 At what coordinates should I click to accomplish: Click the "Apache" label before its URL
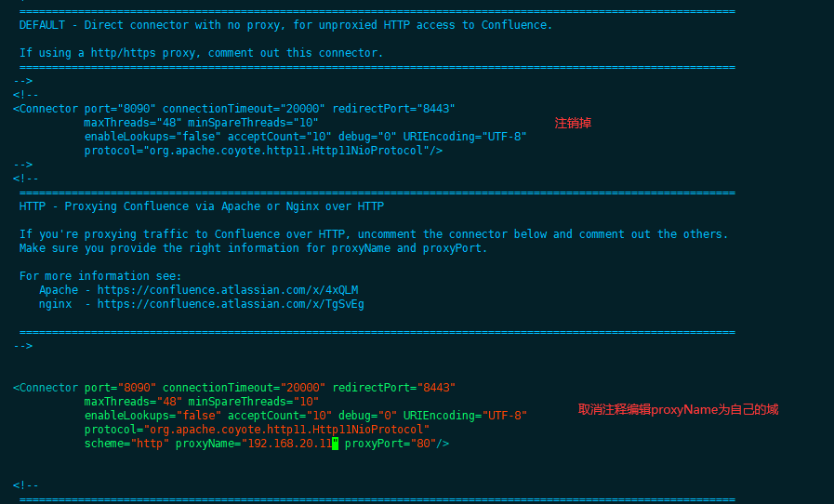59,290
